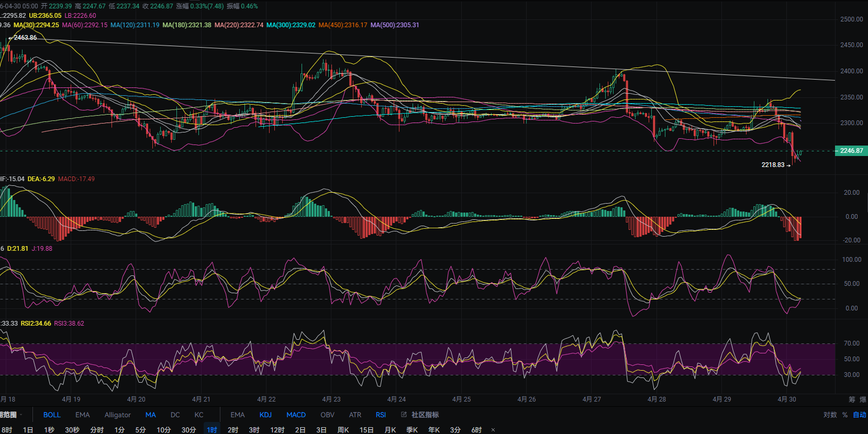Viewport: 868px width, 434px height.
Task: Open the community indicators edit icon
Action: click(x=404, y=415)
